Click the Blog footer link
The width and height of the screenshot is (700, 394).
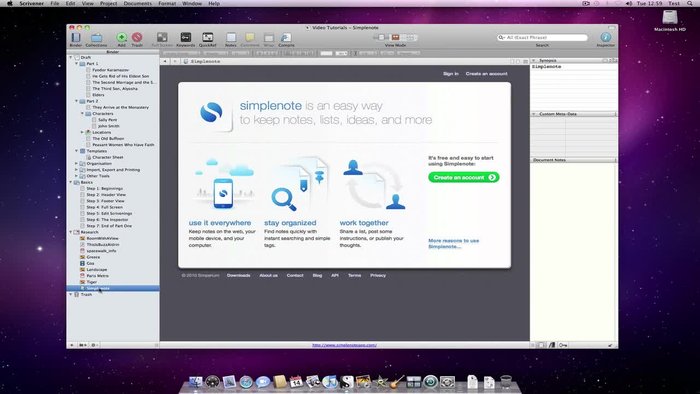(x=317, y=275)
